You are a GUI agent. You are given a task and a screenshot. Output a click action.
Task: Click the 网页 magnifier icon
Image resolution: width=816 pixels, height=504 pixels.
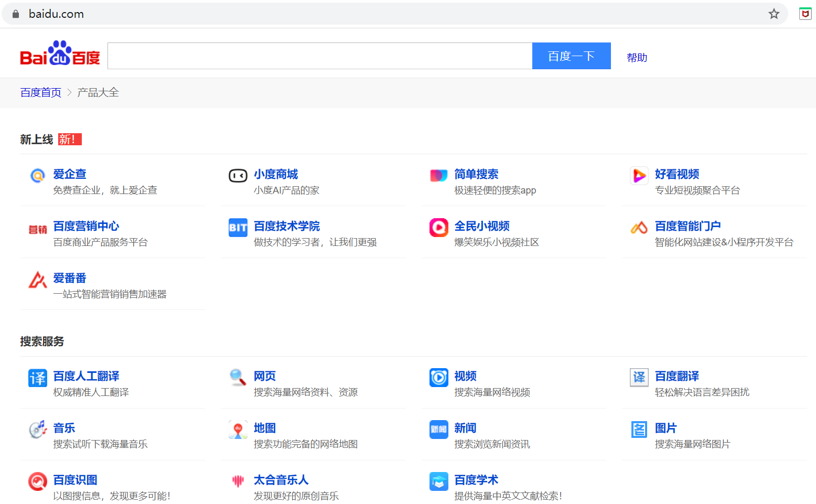point(238,377)
